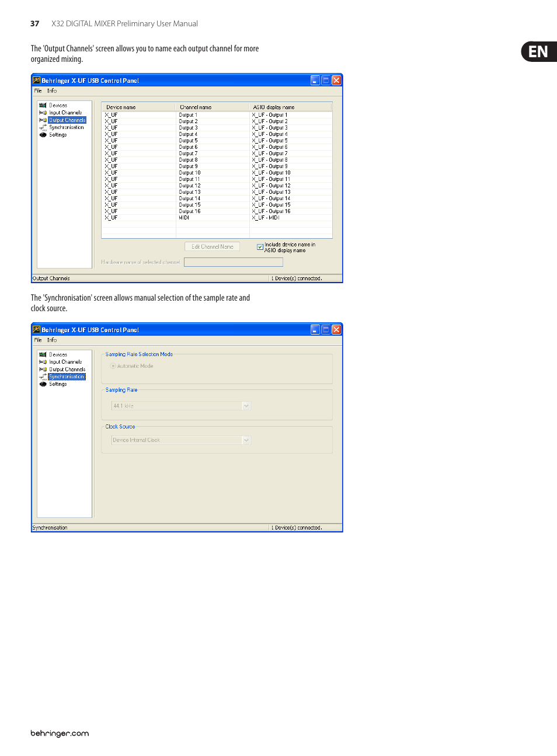Viewport: 557px width, 756px height.
Task: Select the Output 10 channel name cell
Action: coord(190,173)
